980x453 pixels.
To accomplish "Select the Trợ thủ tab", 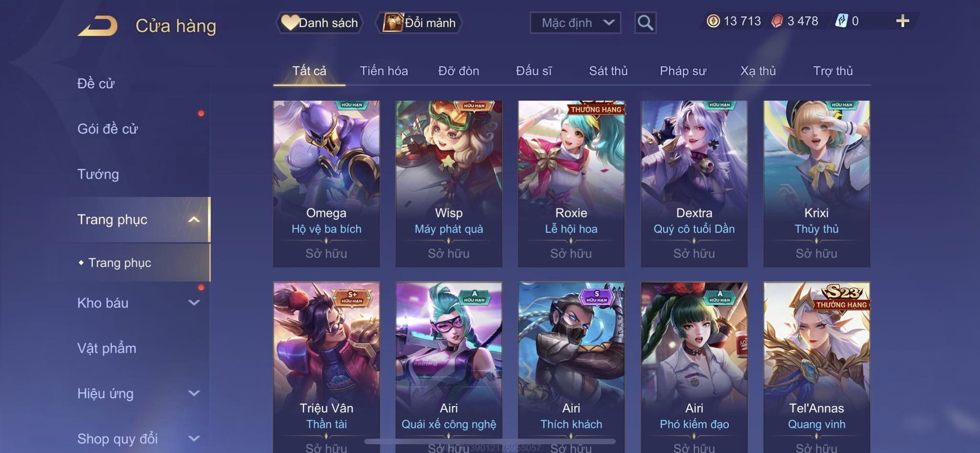I will pos(833,71).
